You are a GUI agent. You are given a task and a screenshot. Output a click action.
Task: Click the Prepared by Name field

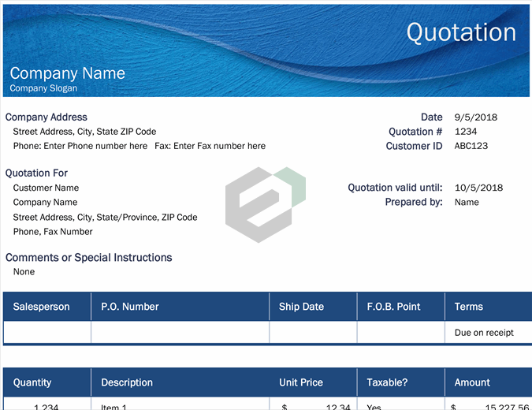pyautogui.click(x=467, y=202)
